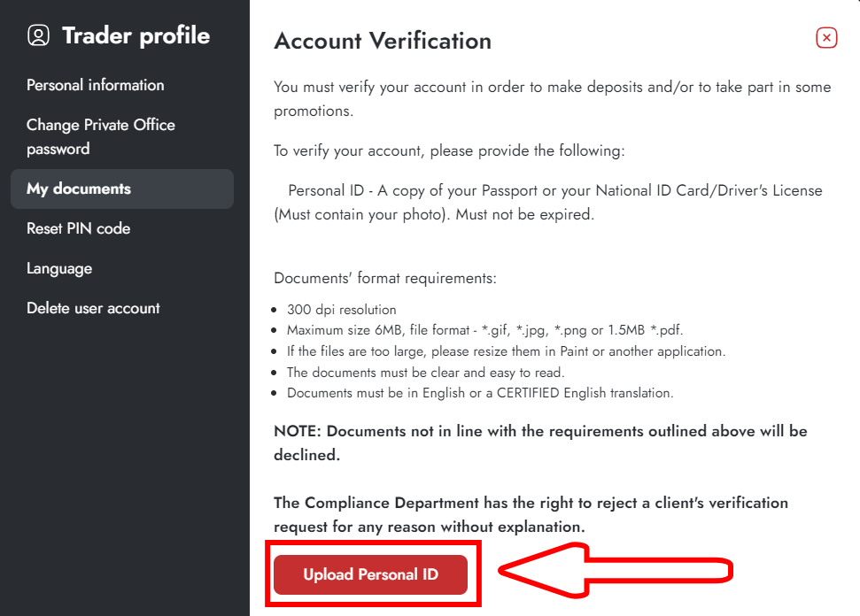Click the Trader profile user icon

coord(38,35)
